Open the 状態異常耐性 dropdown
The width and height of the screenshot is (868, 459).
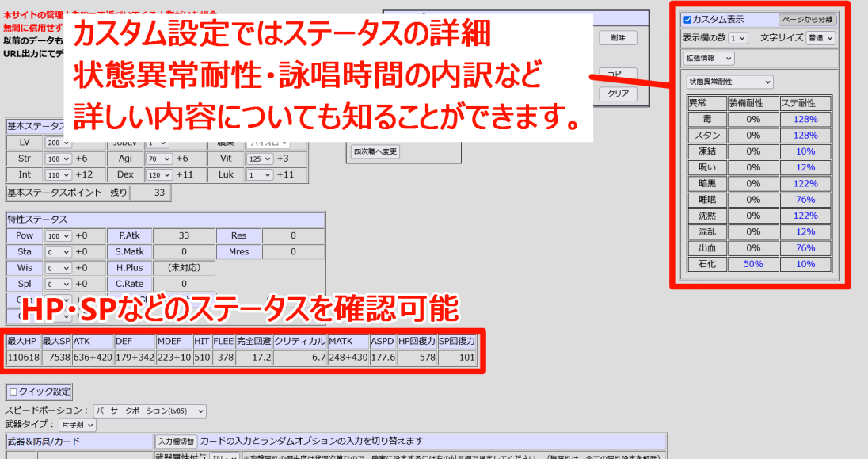tap(729, 82)
